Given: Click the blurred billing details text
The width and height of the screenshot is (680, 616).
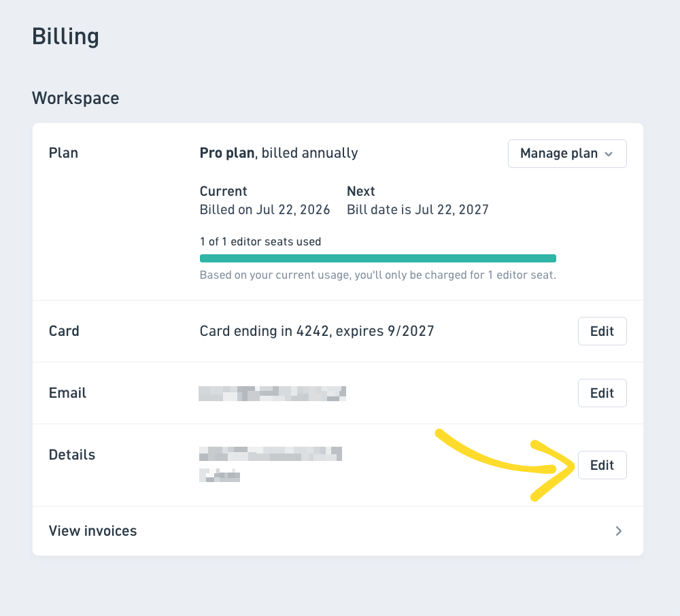Looking at the screenshot, I should (x=271, y=464).
